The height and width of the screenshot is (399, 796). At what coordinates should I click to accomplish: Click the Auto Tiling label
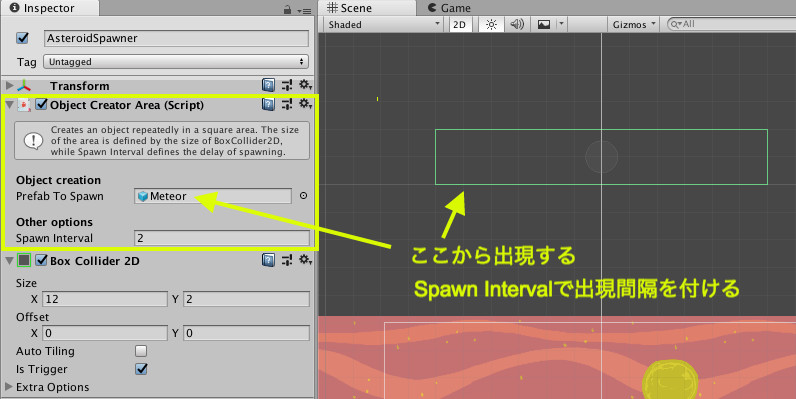pyautogui.click(x=45, y=351)
